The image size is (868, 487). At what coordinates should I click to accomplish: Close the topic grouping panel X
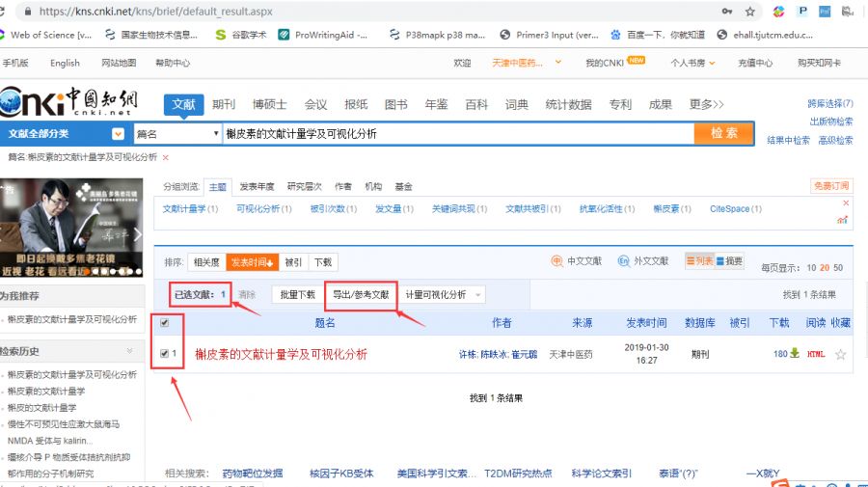846,203
